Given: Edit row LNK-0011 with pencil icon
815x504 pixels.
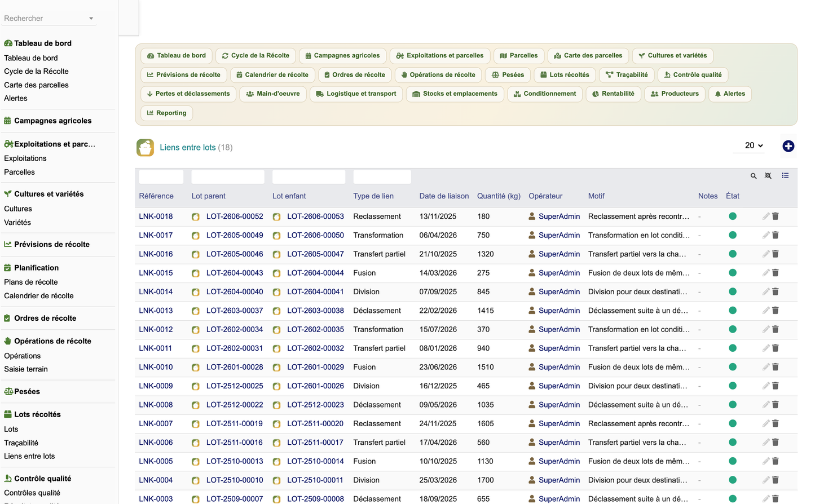Looking at the screenshot, I should 766,348.
